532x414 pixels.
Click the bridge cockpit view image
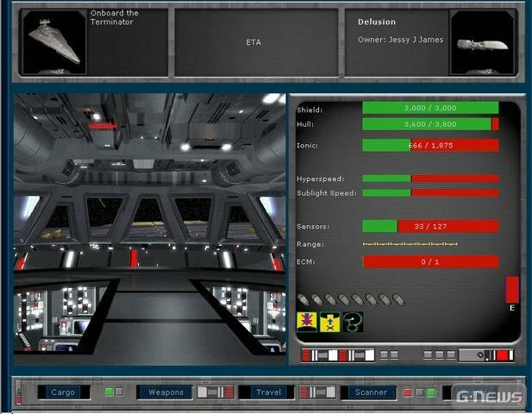[x=150, y=229]
